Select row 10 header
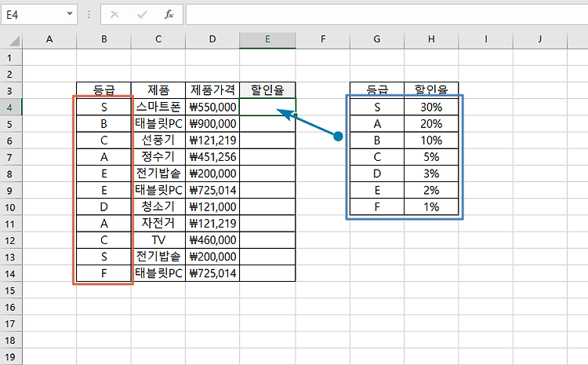Screen dimensions: 588x365 (11, 207)
